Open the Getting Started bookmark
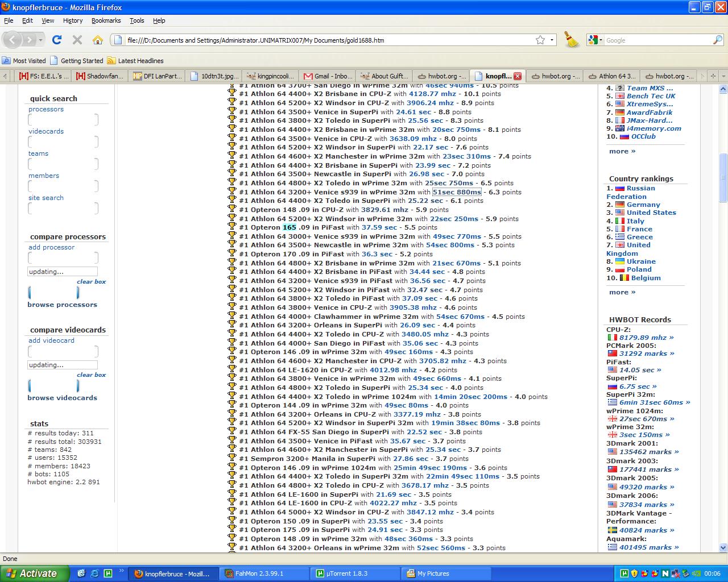Screen dimensions: 728x582 coord(77,61)
